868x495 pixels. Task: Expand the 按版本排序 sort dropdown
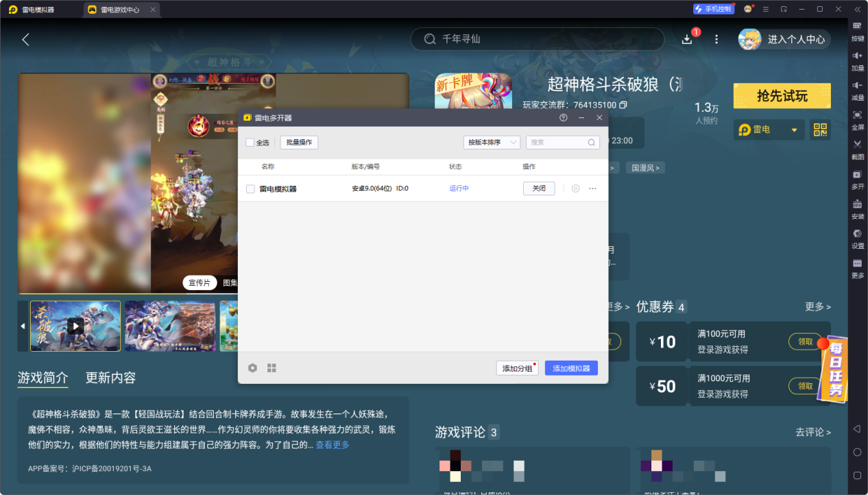[x=492, y=143]
